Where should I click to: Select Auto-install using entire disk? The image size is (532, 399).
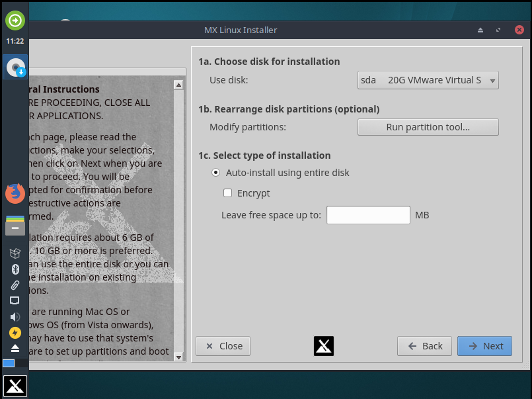tap(215, 173)
